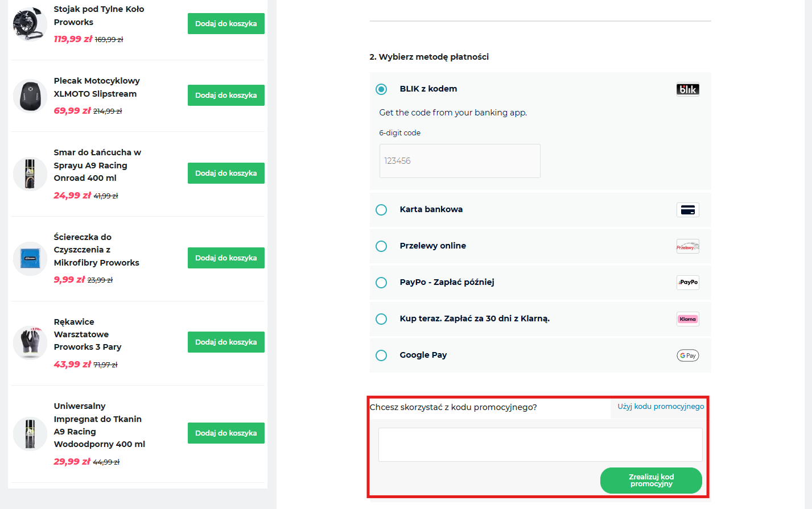Click the Przelewy24 logo icon
The height and width of the screenshot is (509, 812).
[x=687, y=246]
